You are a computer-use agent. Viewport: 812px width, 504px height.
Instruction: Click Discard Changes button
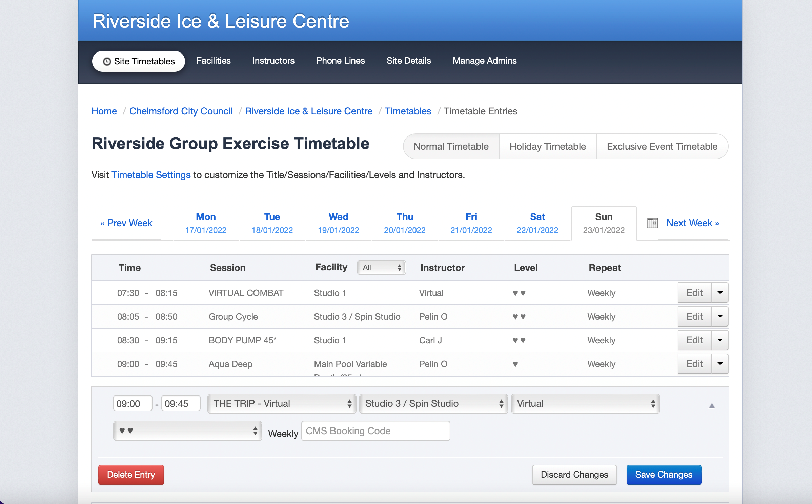coord(574,475)
